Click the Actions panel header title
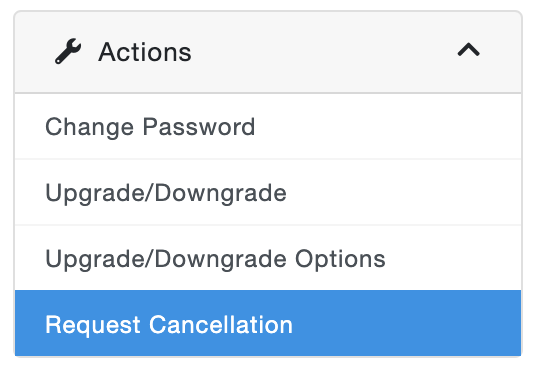The image size is (540, 368). (145, 52)
